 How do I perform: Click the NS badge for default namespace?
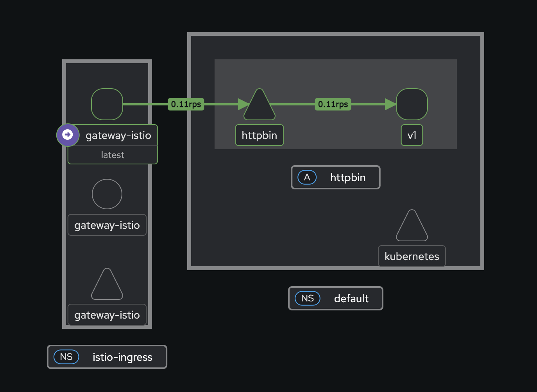[308, 298]
